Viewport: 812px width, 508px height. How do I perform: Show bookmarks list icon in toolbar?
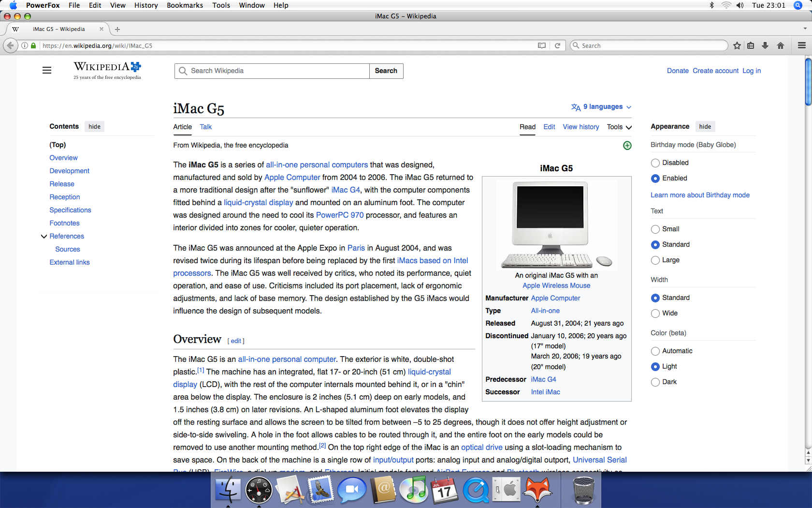click(x=751, y=45)
